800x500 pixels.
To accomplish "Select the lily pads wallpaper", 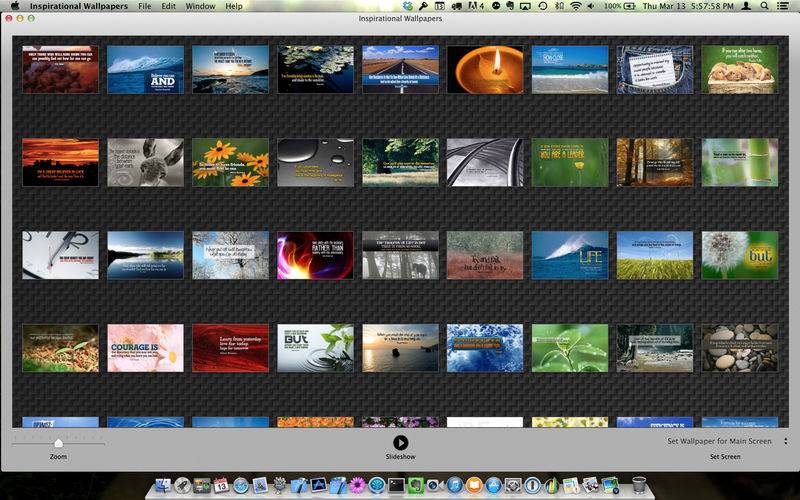I will point(315,69).
